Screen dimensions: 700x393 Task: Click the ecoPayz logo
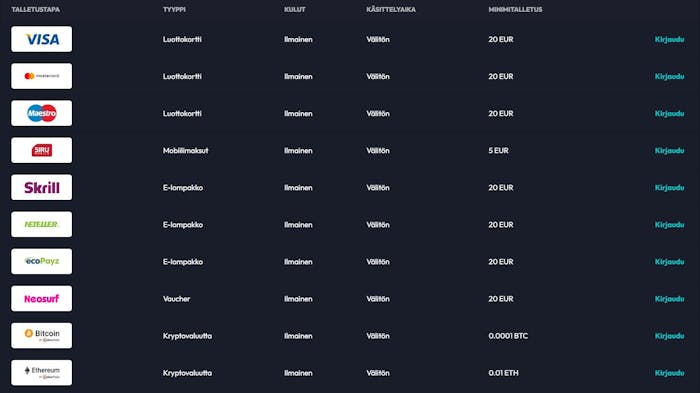click(x=42, y=262)
